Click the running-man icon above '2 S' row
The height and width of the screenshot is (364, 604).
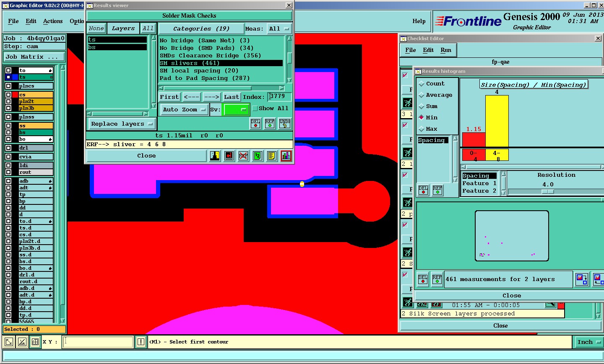coord(408,252)
